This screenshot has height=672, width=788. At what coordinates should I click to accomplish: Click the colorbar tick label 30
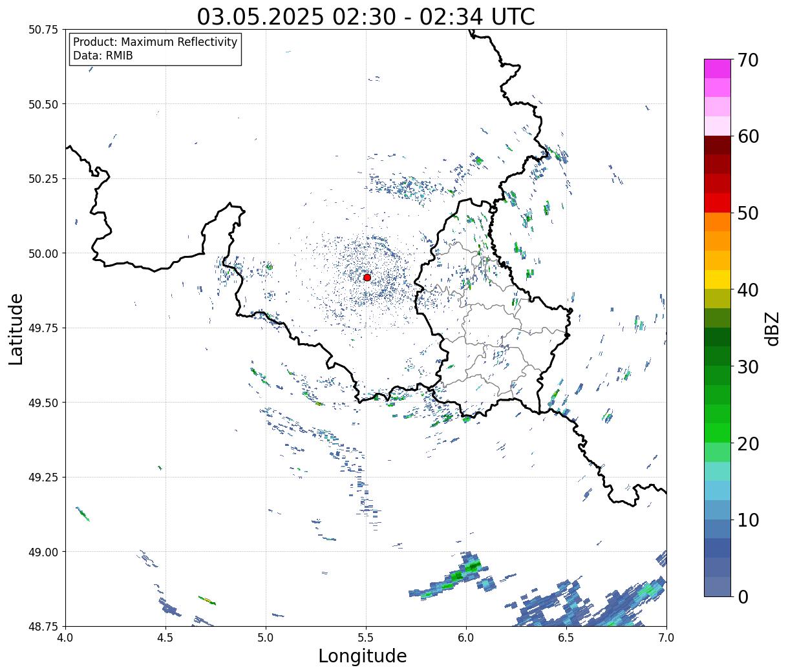748,366
